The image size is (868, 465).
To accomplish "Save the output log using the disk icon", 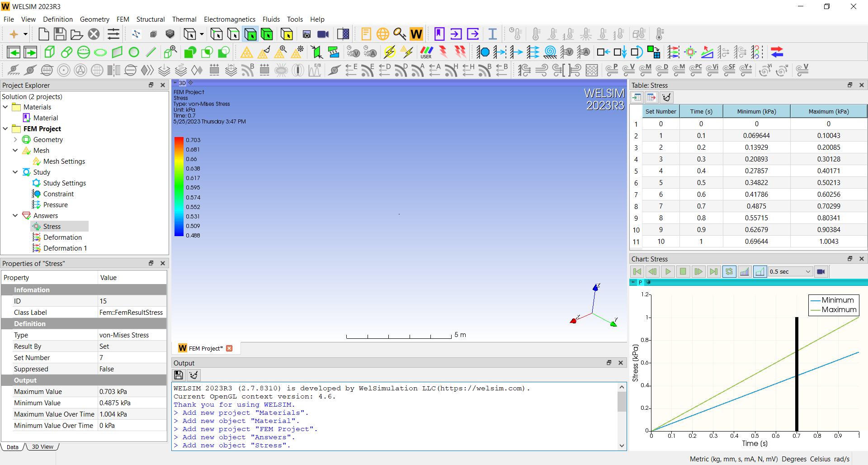I will 178,375.
